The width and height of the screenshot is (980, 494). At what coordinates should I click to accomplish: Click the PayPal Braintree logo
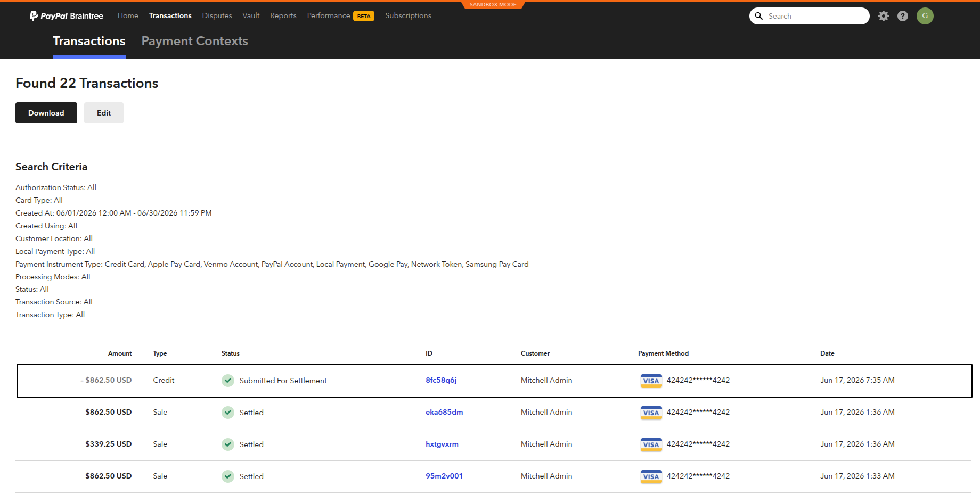click(x=67, y=16)
